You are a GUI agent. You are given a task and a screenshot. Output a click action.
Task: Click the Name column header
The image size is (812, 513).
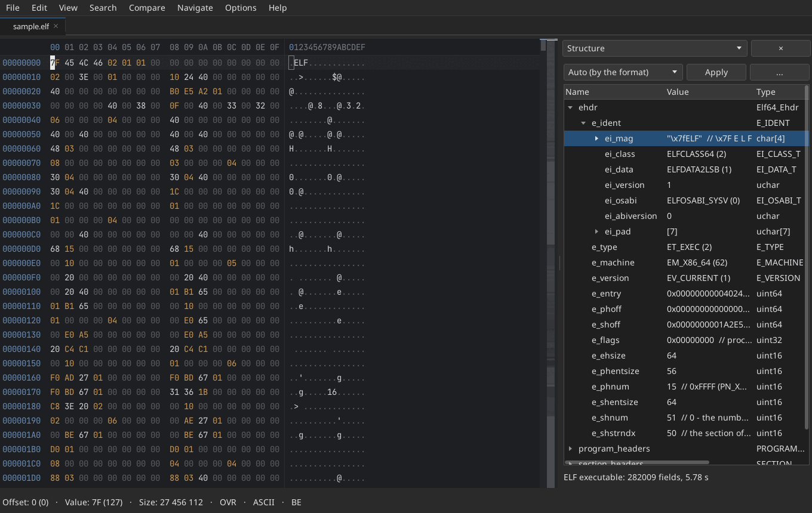point(614,92)
